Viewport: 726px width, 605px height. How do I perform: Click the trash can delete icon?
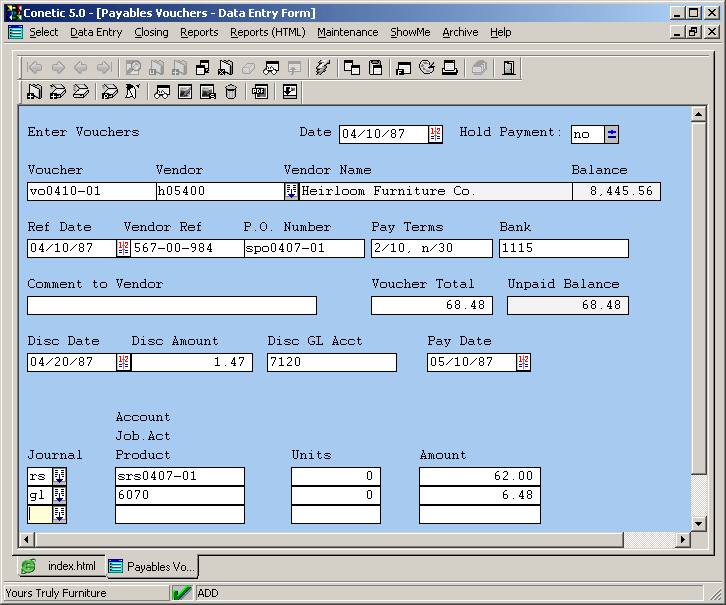232,92
